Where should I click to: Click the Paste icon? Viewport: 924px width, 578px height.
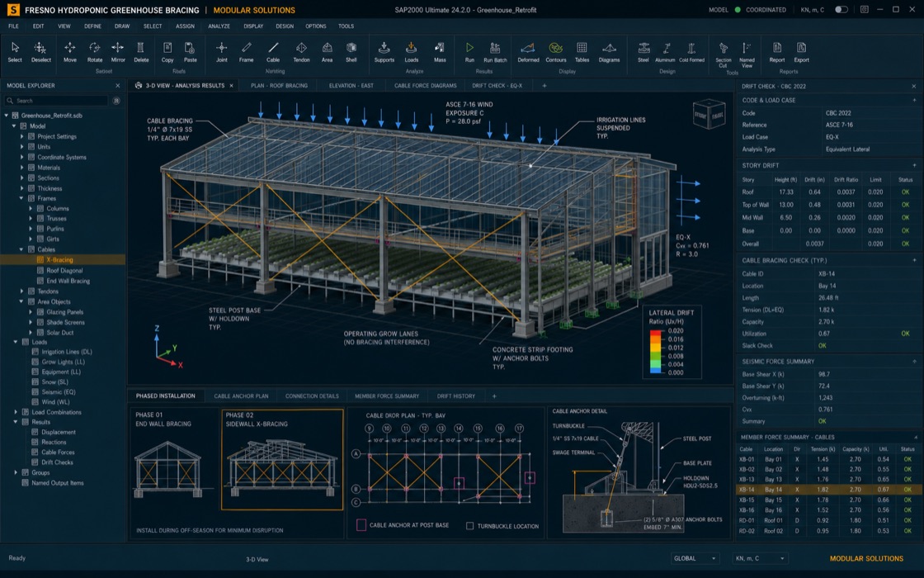click(x=190, y=52)
